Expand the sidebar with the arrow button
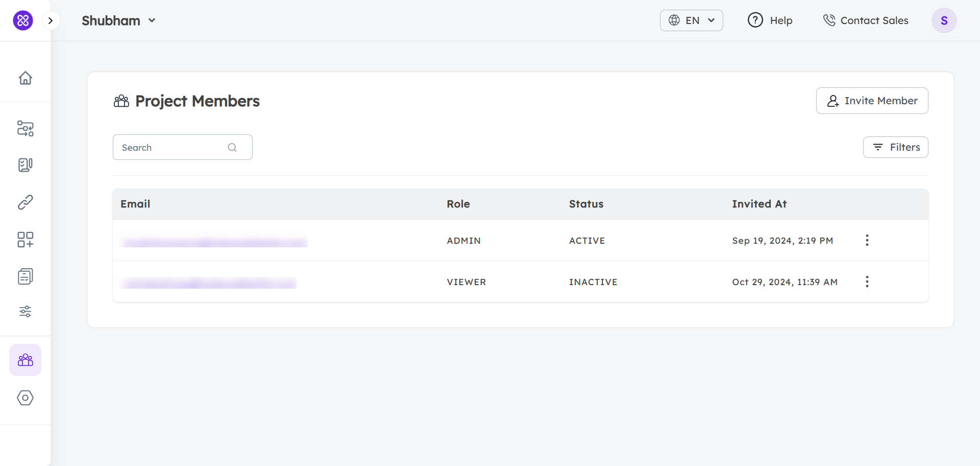The width and height of the screenshot is (980, 466). 50,20
